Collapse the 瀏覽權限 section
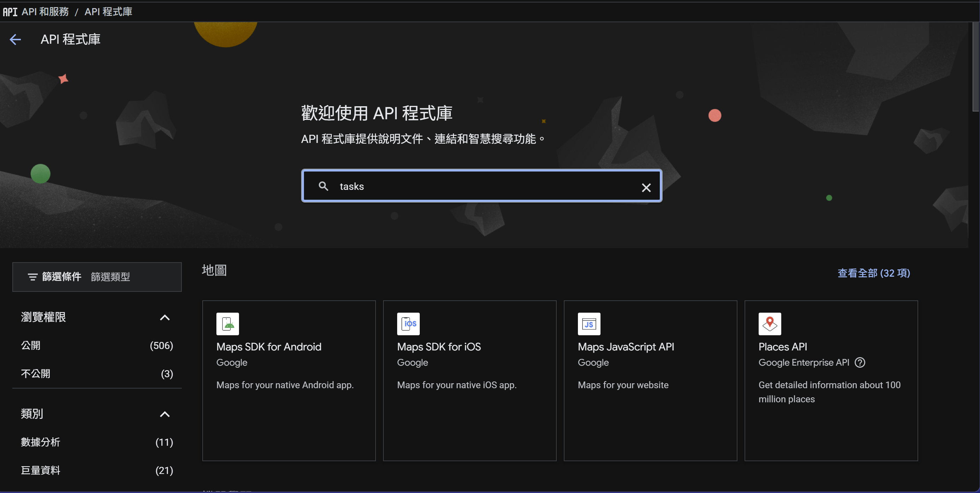The image size is (980, 493). click(x=165, y=317)
